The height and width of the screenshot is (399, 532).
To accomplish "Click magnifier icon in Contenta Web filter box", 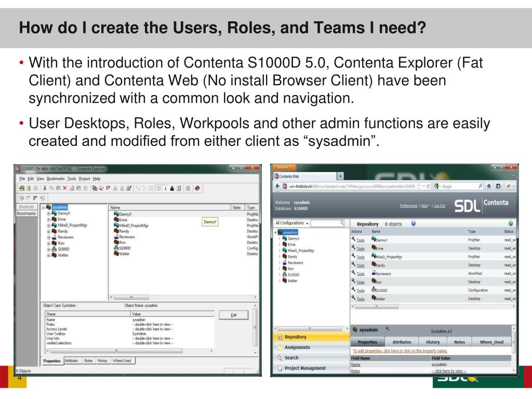I will tap(342, 223).
